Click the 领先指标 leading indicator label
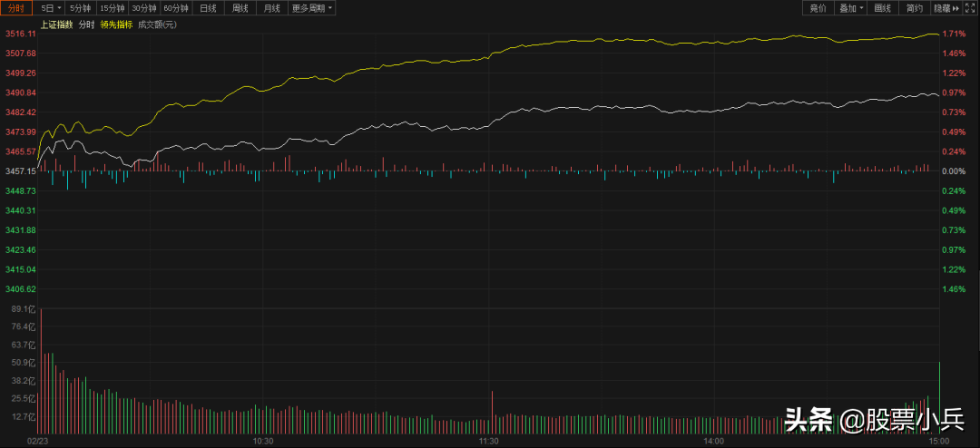Image resolution: width=980 pixels, height=448 pixels. (x=116, y=24)
